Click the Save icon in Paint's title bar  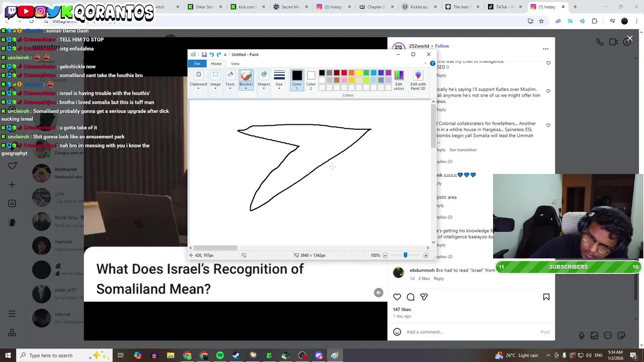(x=204, y=54)
